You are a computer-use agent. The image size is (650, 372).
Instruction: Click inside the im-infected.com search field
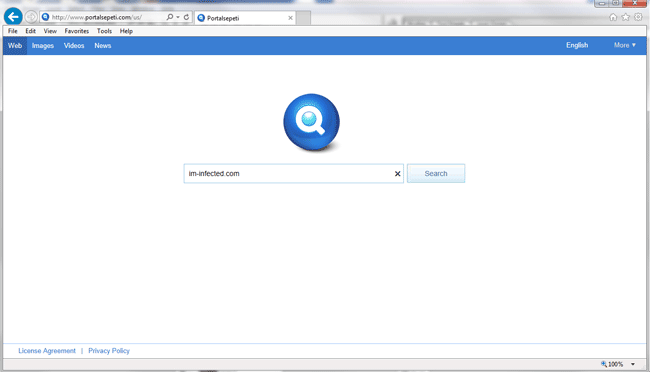pos(288,173)
